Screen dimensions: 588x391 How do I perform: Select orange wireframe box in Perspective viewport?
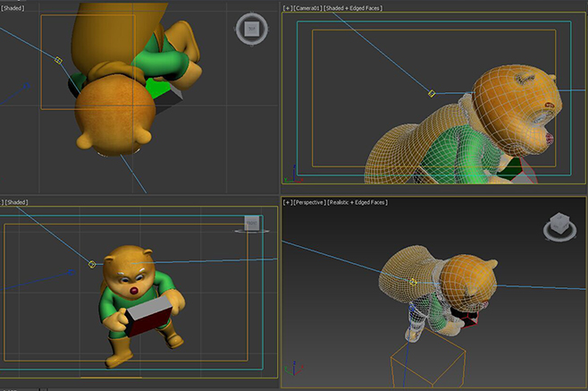427,357
